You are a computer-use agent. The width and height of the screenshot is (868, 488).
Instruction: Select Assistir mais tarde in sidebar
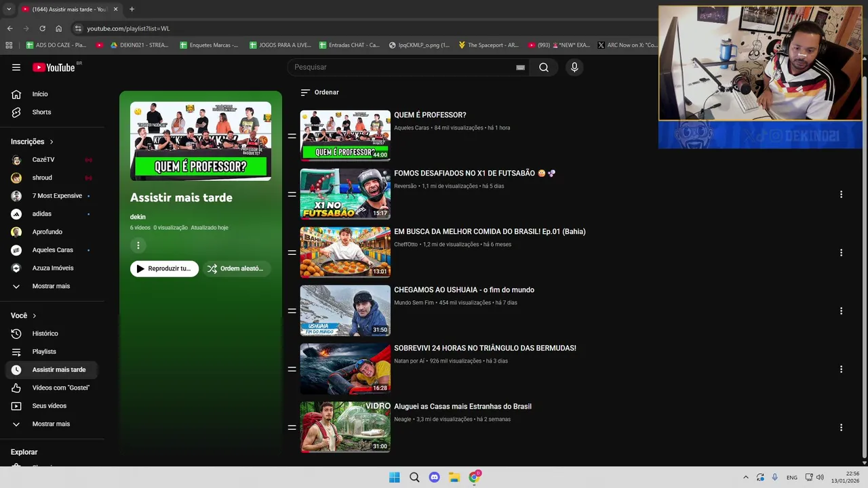[53, 370]
